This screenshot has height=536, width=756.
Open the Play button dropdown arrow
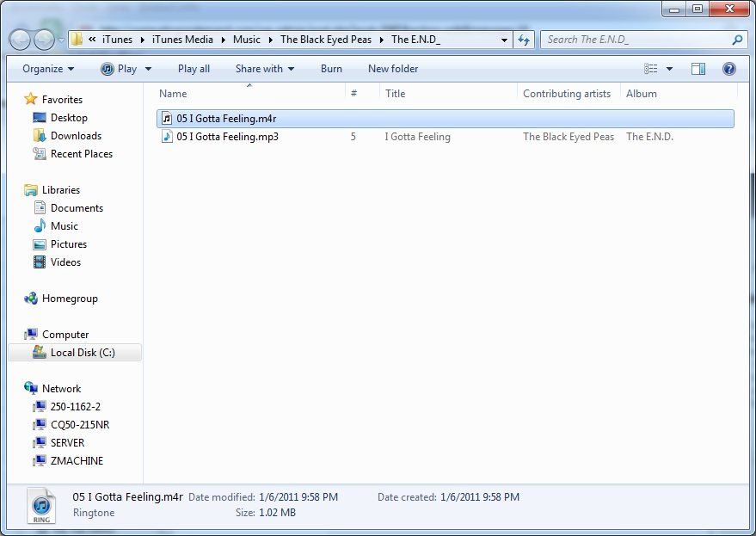(x=148, y=69)
